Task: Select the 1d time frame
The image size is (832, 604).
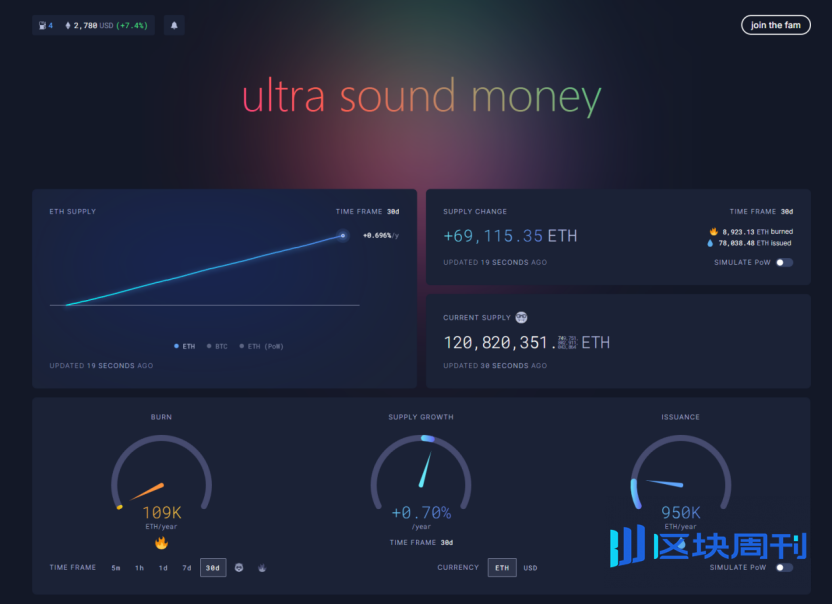Action: coord(163,567)
